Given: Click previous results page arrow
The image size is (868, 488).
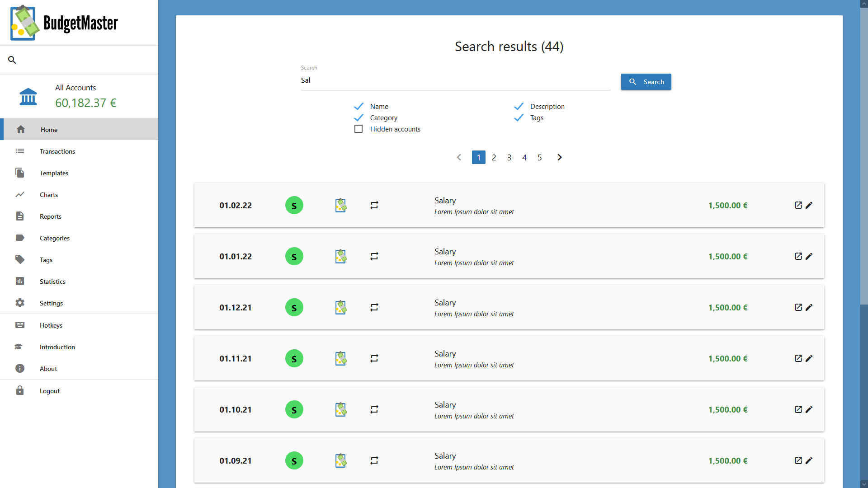Looking at the screenshot, I should (x=459, y=157).
